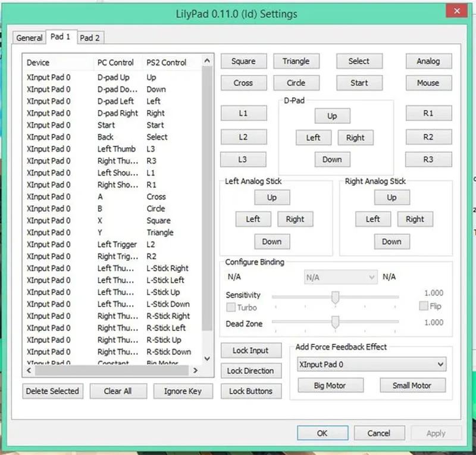Toggle the Flip checkbox
Screen dimensions: 476x455
424,306
